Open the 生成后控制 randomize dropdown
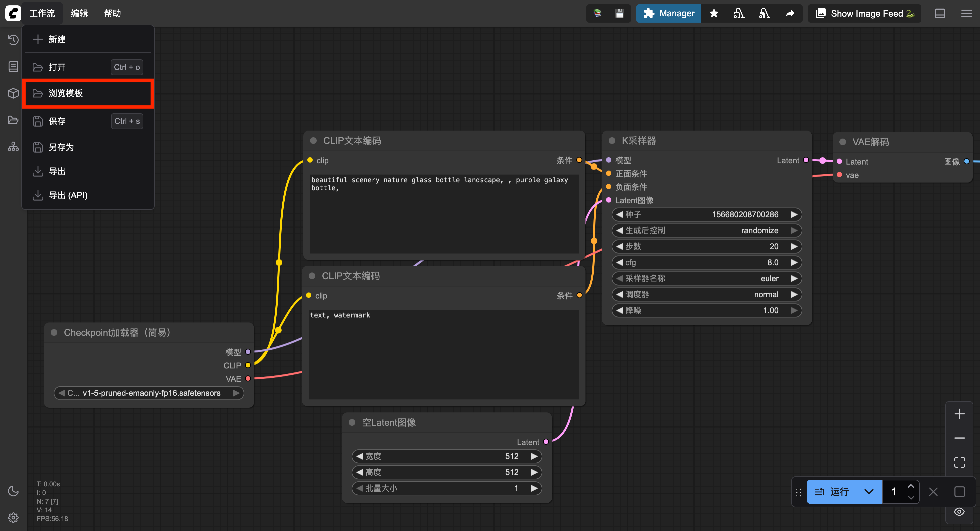 [706, 230]
